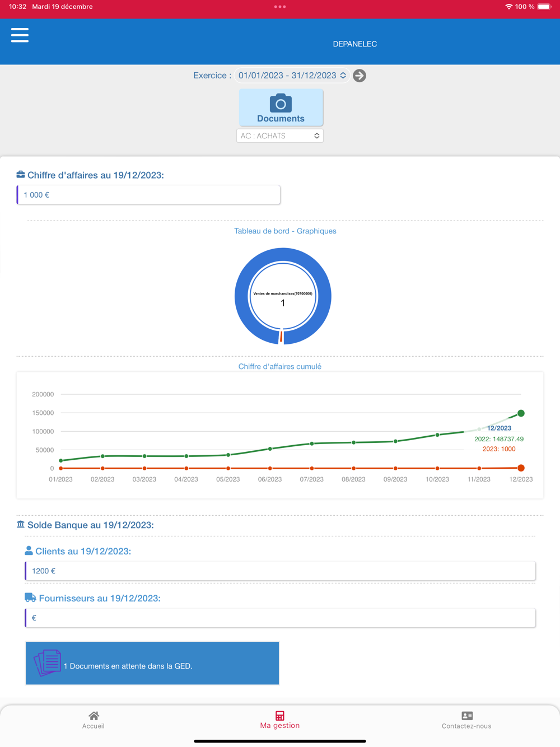
Task: Expand the AC : ACHATS dropdown
Action: coord(280,136)
